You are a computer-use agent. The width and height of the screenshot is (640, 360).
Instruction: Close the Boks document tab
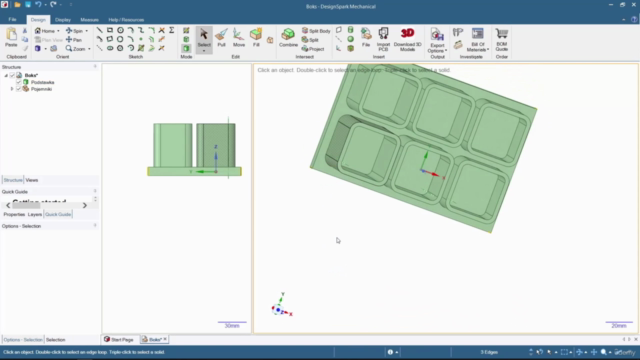(165, 339)
